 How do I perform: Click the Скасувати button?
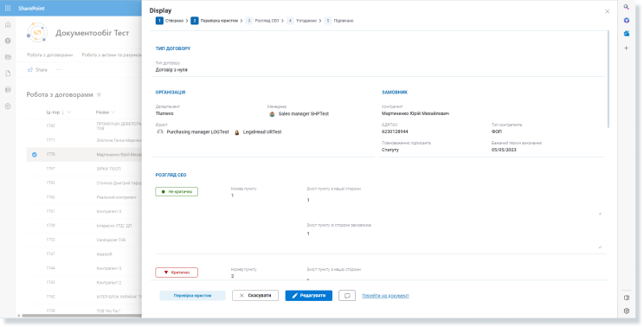coord(255,295)
